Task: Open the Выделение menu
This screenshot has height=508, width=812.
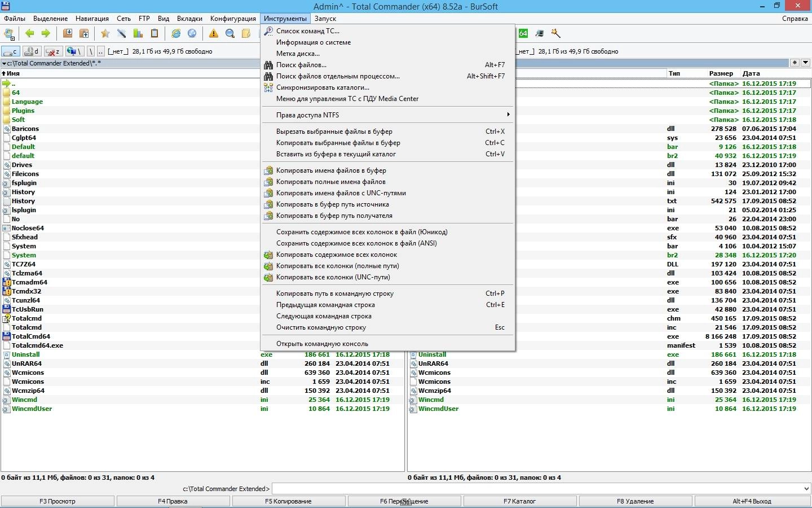Action: coord(50,18)
